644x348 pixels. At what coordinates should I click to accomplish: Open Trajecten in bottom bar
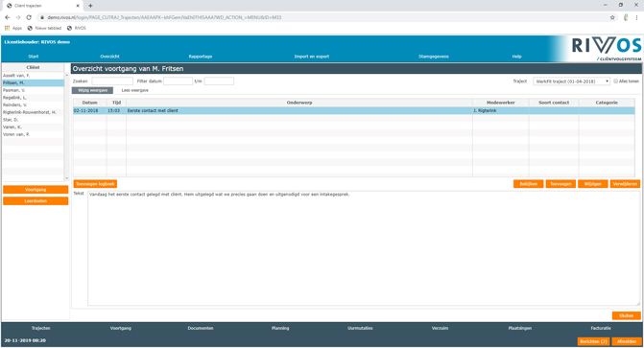(40, 328)
